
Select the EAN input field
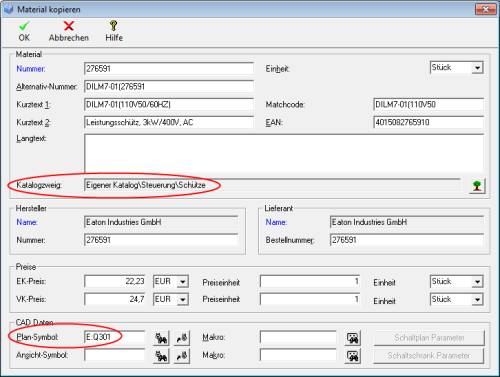pyautogui.click(x=428, y=122)
